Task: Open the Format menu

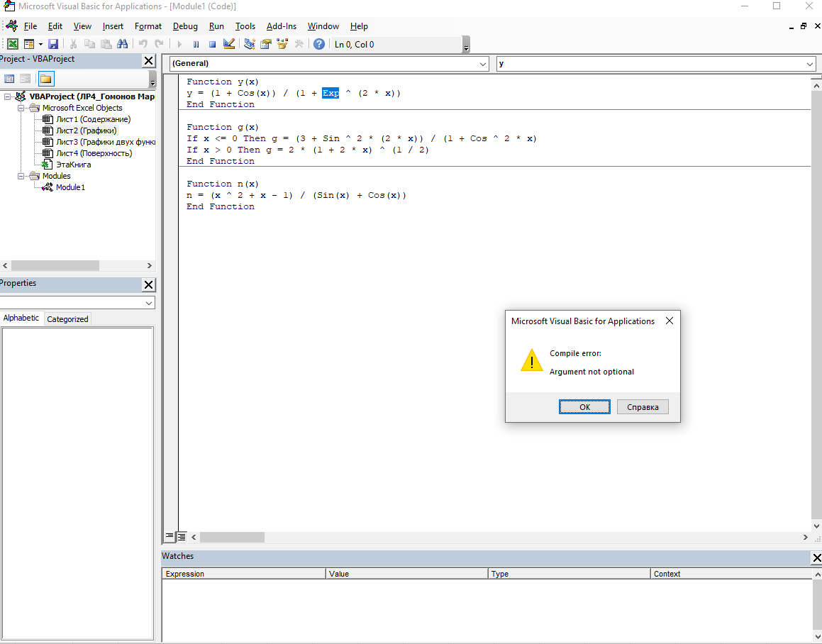Action: point(148,26)
